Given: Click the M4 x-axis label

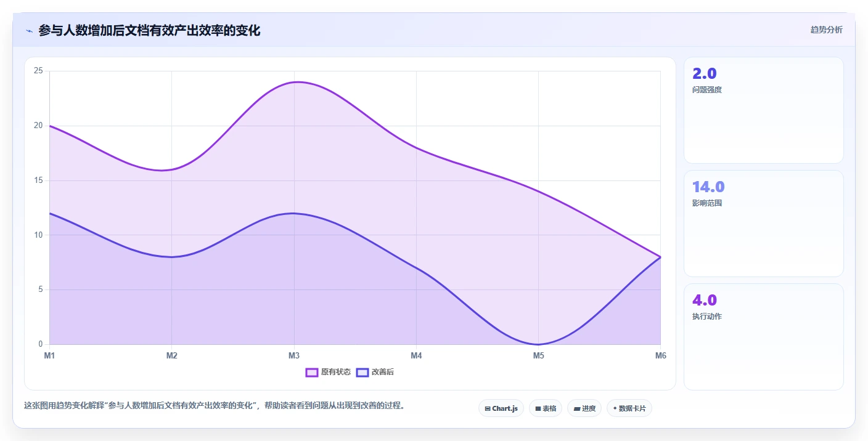Looking at the screenshot, I should point(416,355).
